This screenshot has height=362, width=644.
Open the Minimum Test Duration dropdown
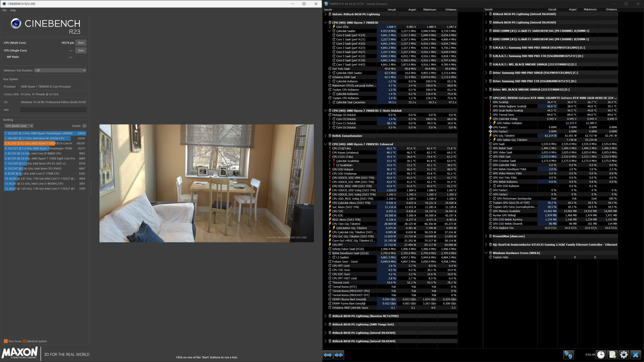click(x=60, y=70)
